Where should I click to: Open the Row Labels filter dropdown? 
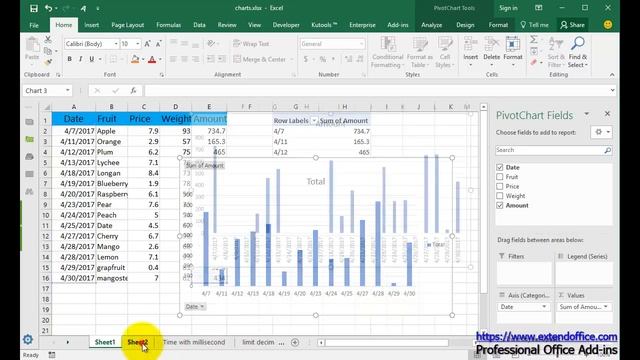[314, 121]
